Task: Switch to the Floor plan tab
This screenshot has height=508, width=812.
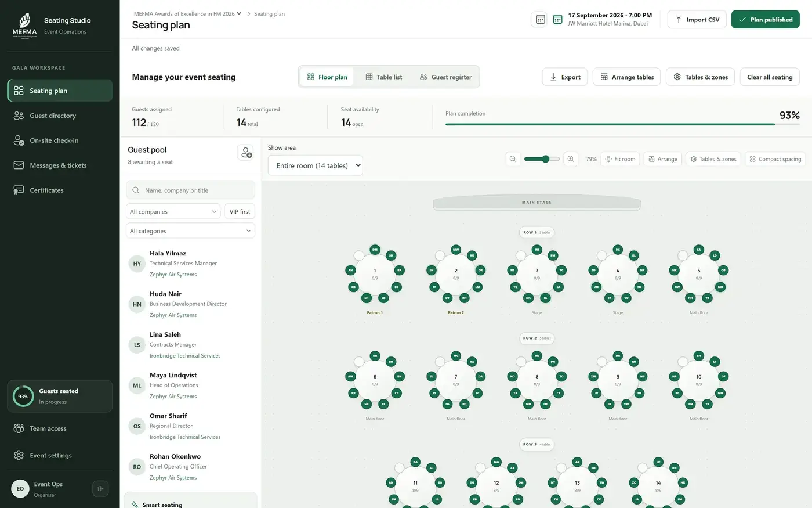Action: (327, 77)
